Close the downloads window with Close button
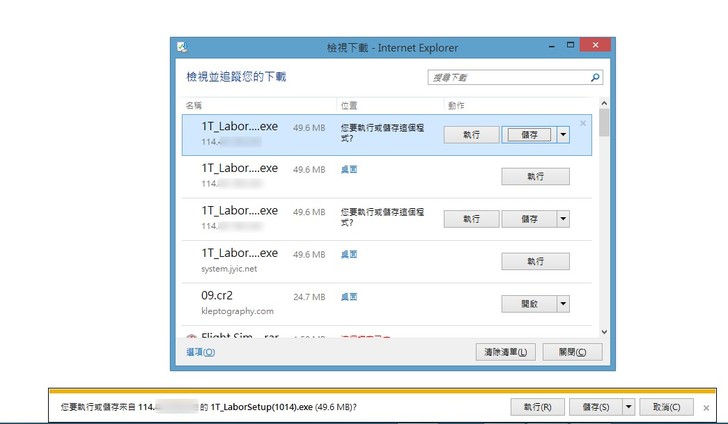Image resolution: width=728 pixels, height=424 pixels. pyautogui.click(x=572, y=352)
